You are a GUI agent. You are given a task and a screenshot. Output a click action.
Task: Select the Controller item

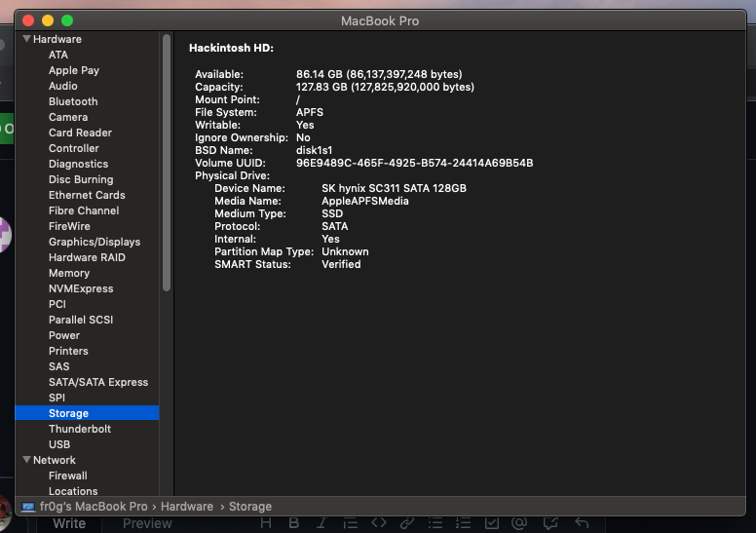point(74,148)
